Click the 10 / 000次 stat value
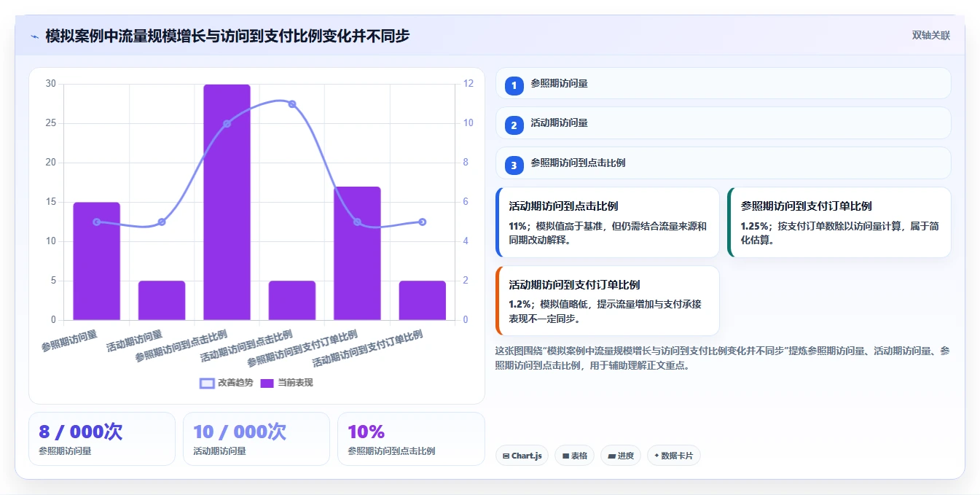This screenshot has width=980, height=495. 240,432
